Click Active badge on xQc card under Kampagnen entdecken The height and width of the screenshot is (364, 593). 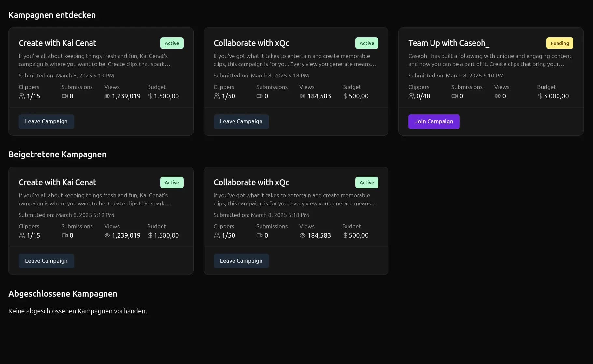tap(366, 43)
